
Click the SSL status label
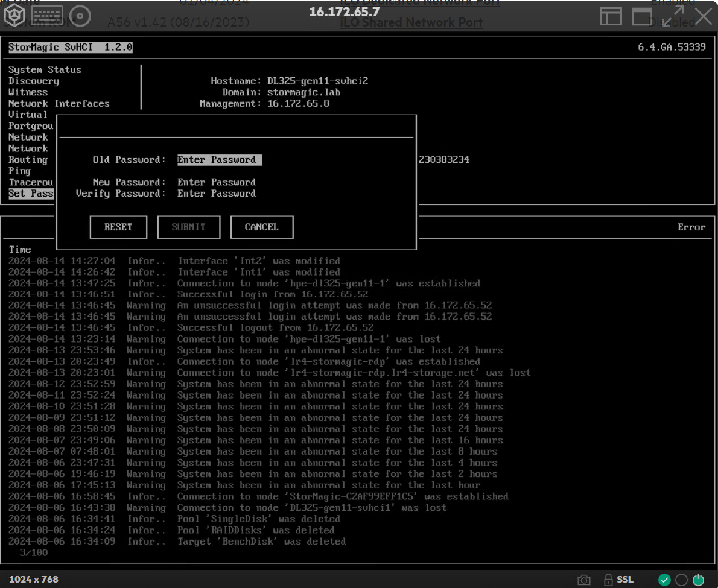625,580
